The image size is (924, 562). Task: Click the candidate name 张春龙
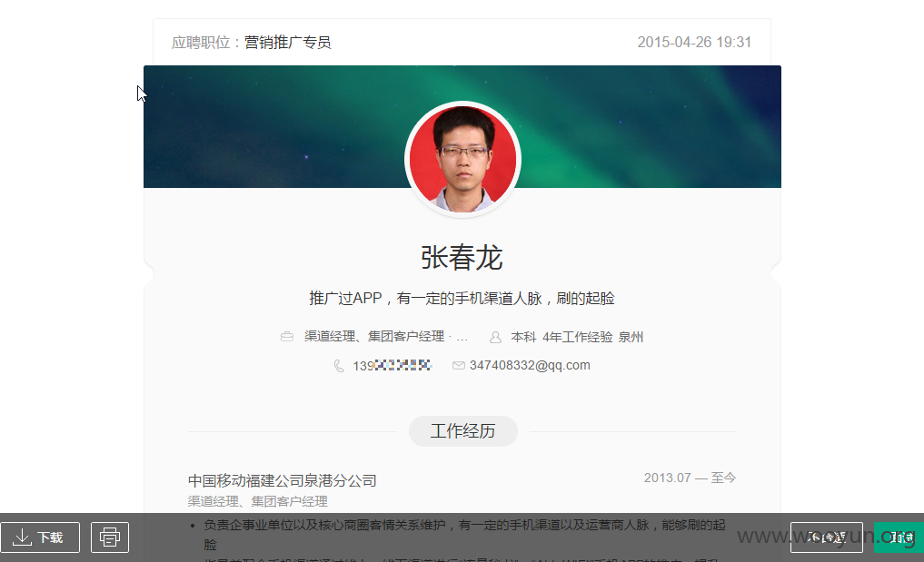(x=462, y=258)
